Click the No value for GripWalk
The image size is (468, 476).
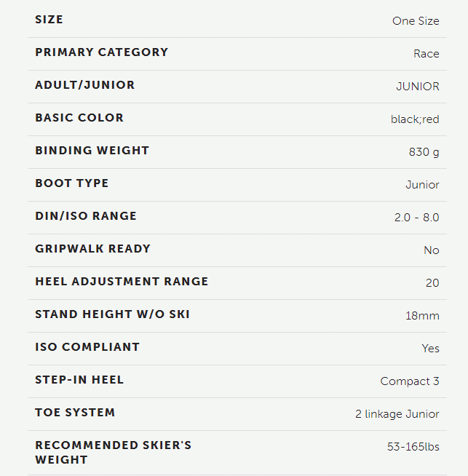pyautogui.click(x=432, y=250)
